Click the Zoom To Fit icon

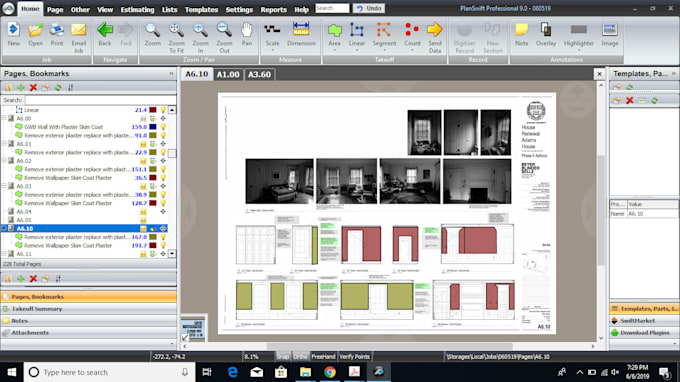coord(177,37)
